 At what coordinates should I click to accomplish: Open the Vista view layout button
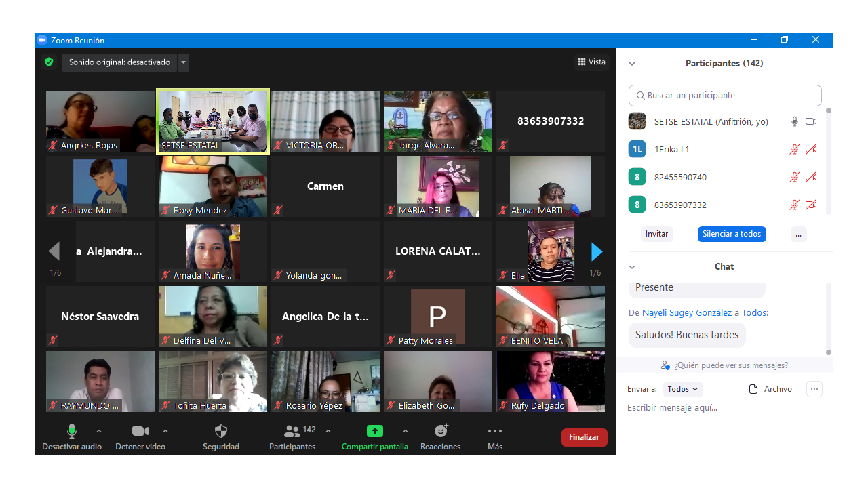pyautogui.click(x=591, y=62)
